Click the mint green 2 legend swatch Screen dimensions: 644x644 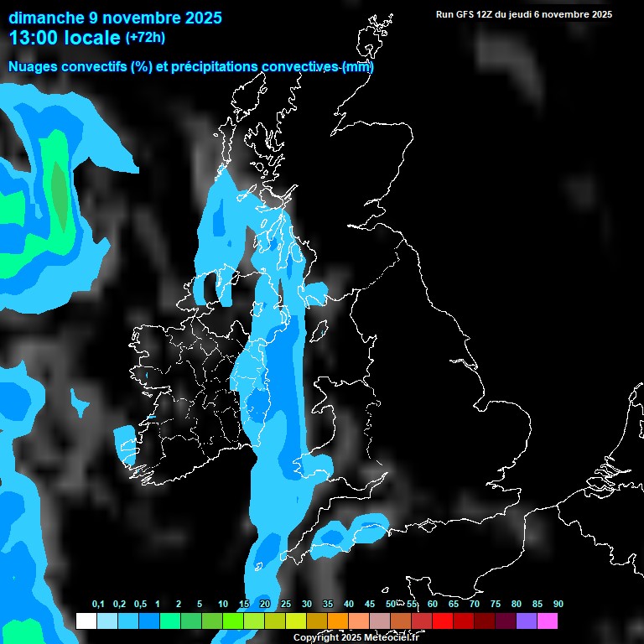169,621
